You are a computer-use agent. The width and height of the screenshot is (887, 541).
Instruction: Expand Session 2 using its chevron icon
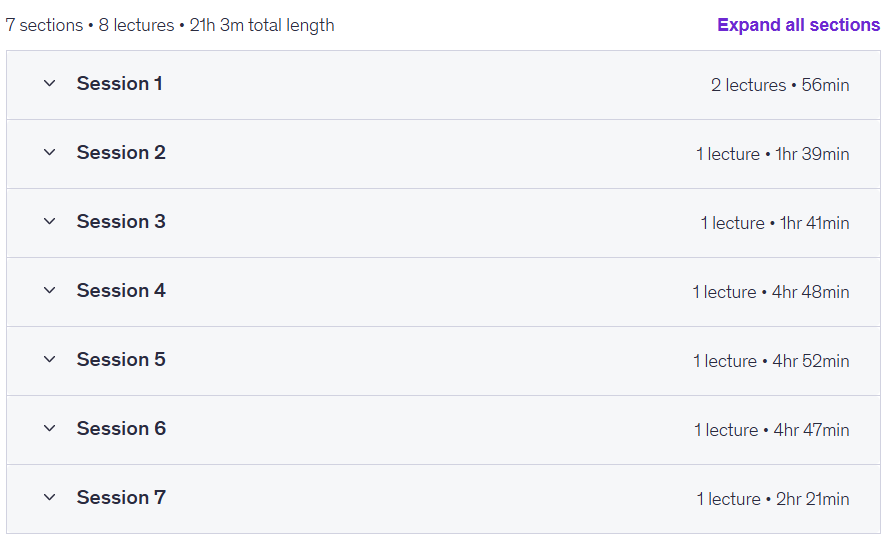point(50,153)
